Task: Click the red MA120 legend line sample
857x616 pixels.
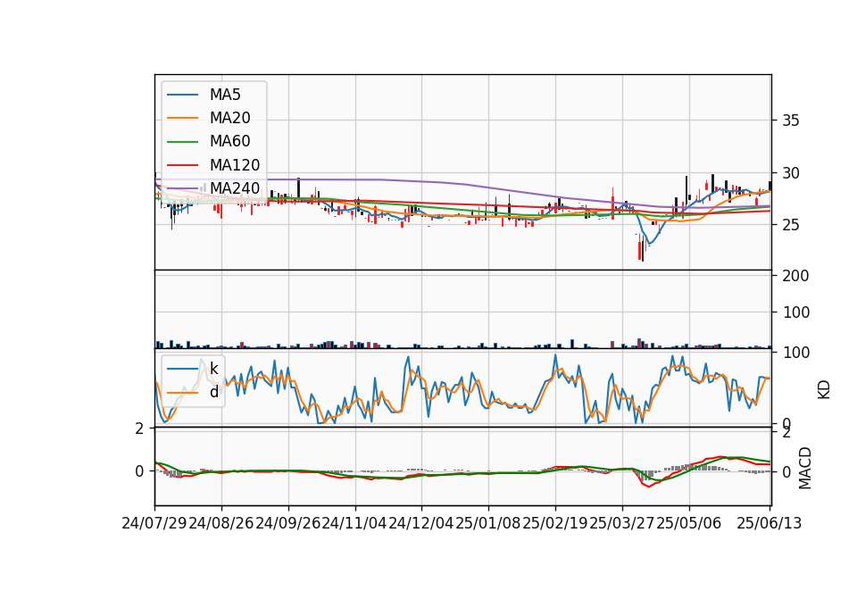Action: (x=182, y=165)
